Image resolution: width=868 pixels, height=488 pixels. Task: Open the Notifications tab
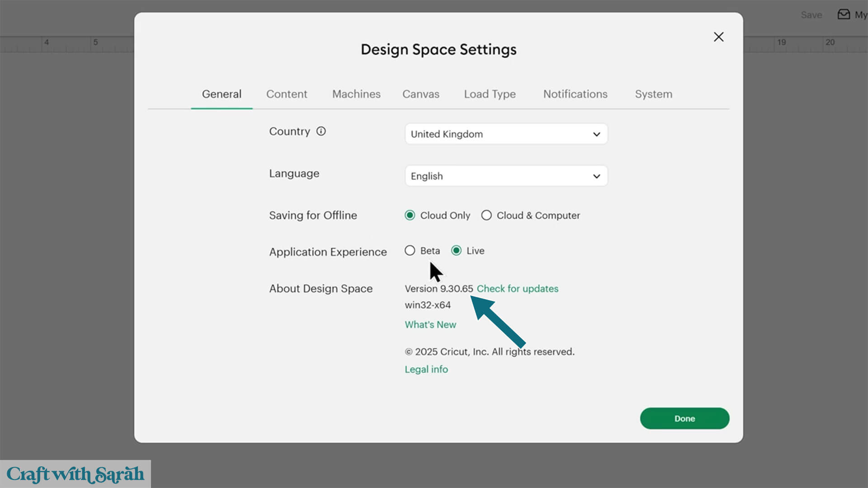click(x=575, y=94)
